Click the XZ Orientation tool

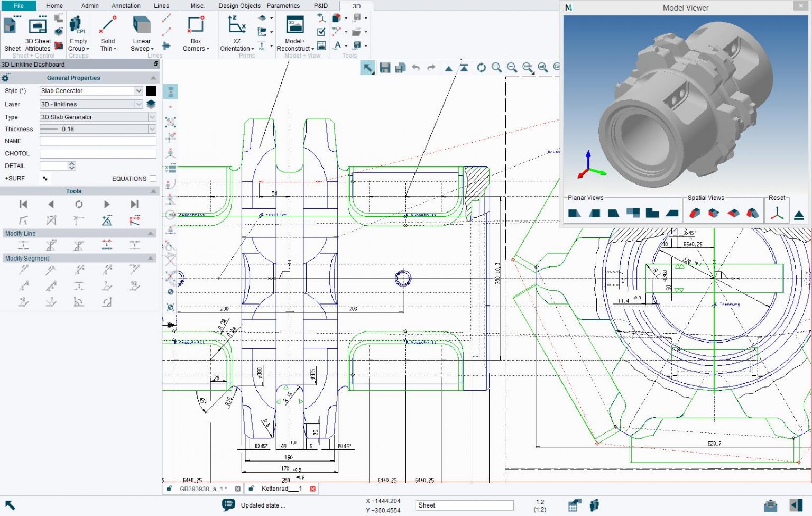coord(236,32)
